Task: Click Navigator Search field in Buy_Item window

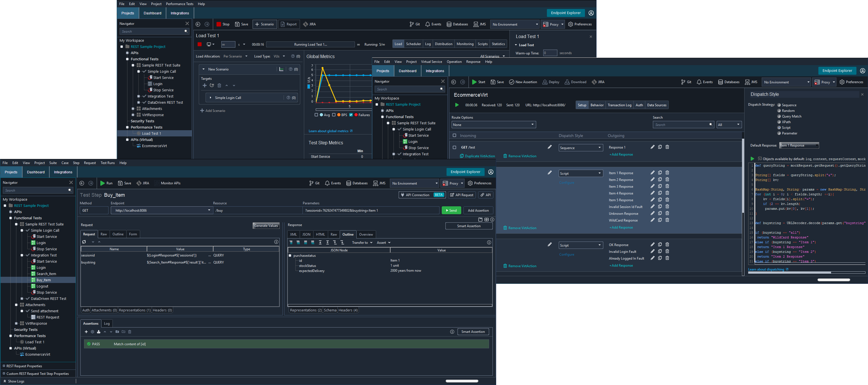Action: (x=37, y=190)
